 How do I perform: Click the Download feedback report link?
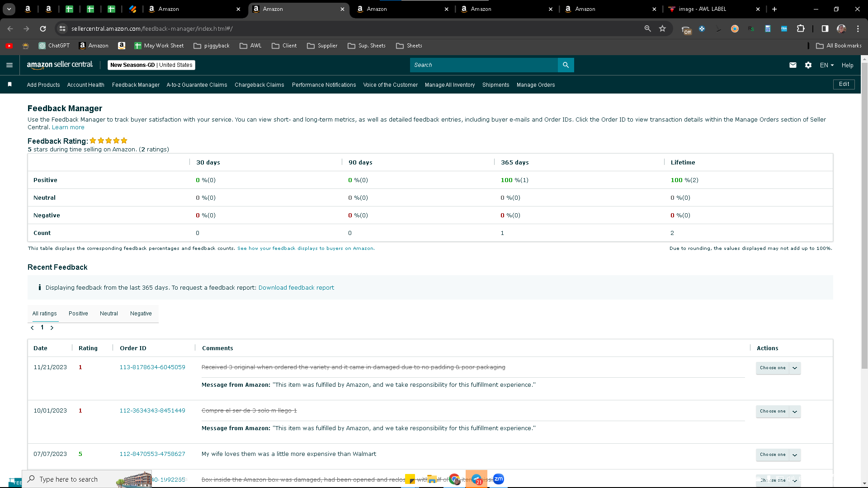pyautogui.click(x=296, y=288)
